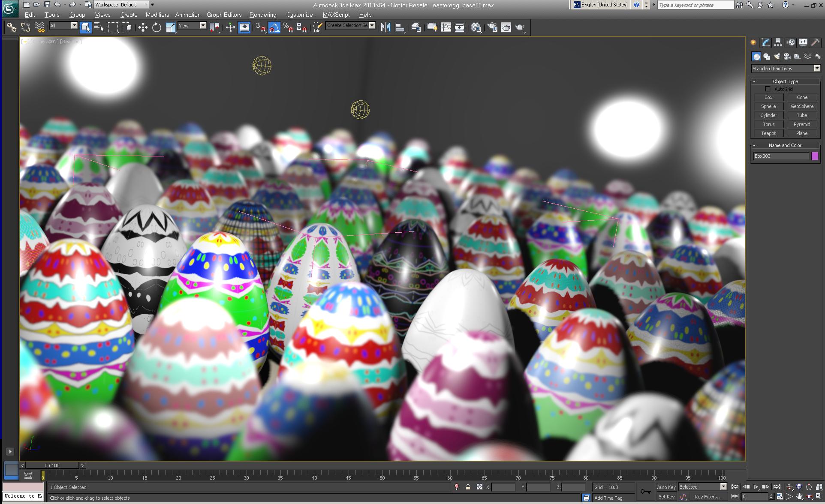The image size is (825, 504).
Task: Open the Material Editor icon
Action: pyautogui.click(x=476, y=27)
